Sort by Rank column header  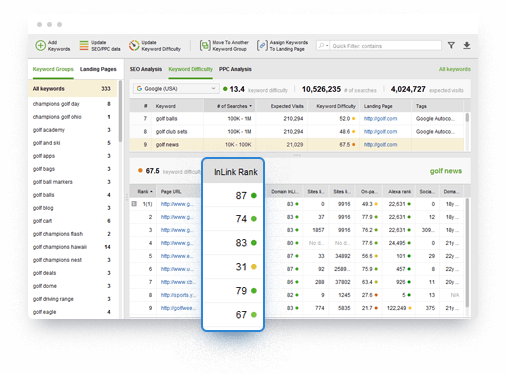(x=143, y=191)
